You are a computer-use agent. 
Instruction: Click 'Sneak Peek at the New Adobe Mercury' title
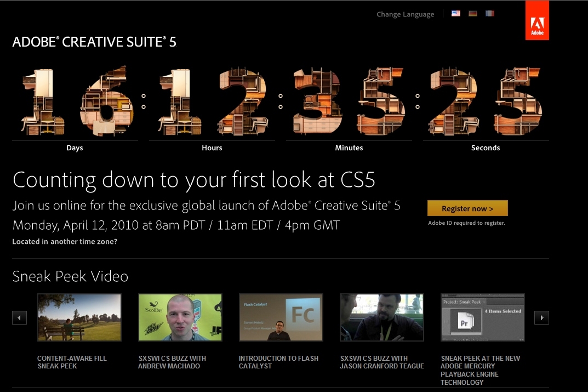tap(480, 370)
